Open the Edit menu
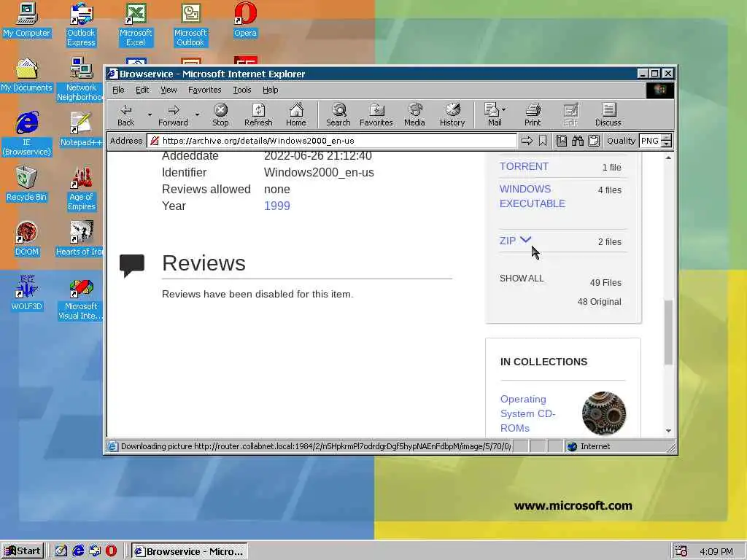Viewport: 747px width, 560px height. [x=142, y=90]
